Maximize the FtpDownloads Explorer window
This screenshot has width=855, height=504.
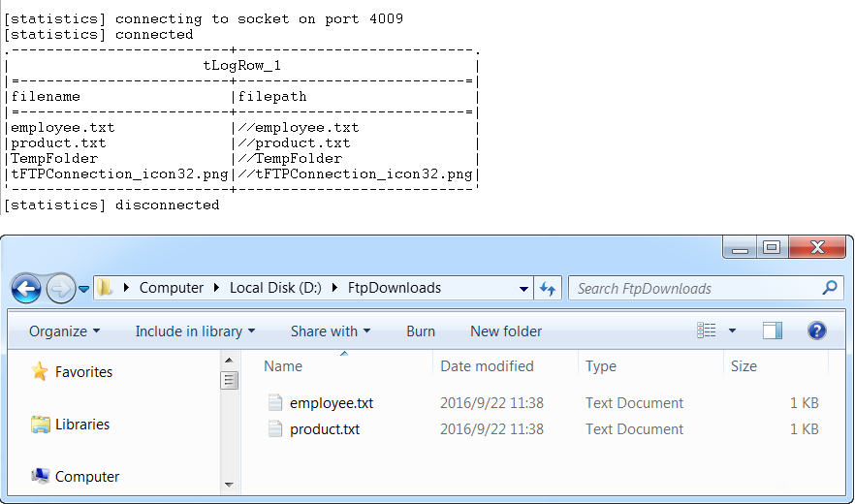[771, 247]
